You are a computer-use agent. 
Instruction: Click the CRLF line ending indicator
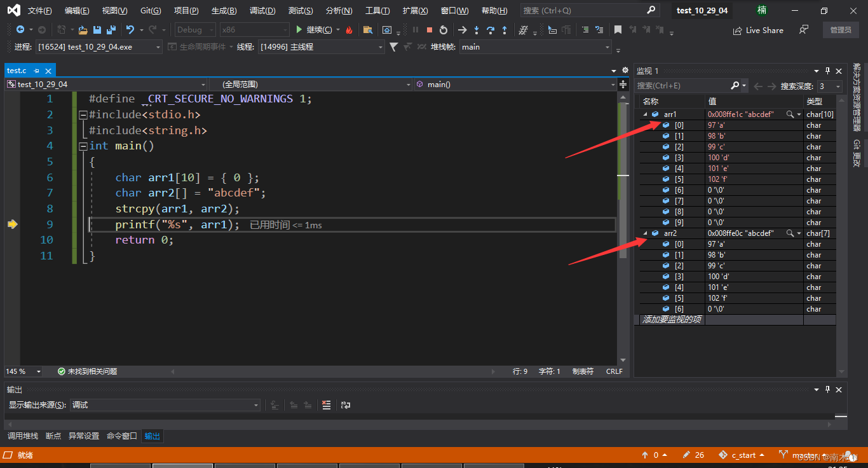pyautogui.click(x=614, y=371)
